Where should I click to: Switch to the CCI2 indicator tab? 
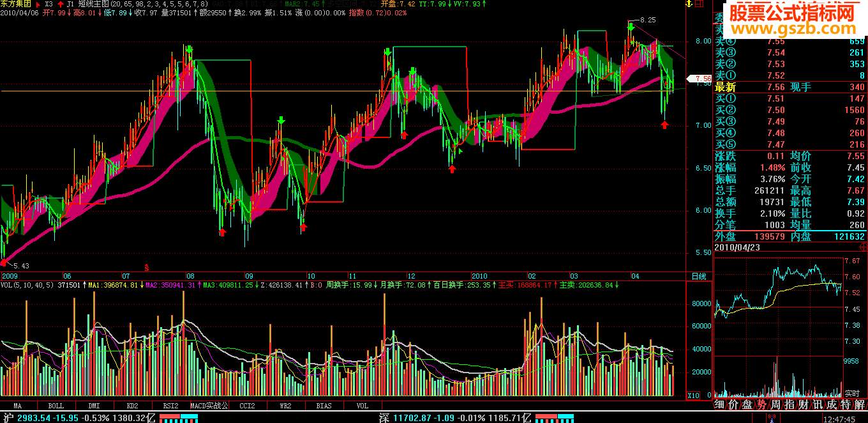click(x=248, y=405)
